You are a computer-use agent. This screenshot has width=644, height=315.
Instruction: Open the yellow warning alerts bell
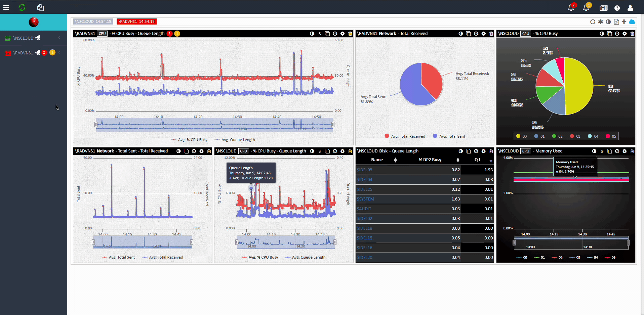(586, 8)
